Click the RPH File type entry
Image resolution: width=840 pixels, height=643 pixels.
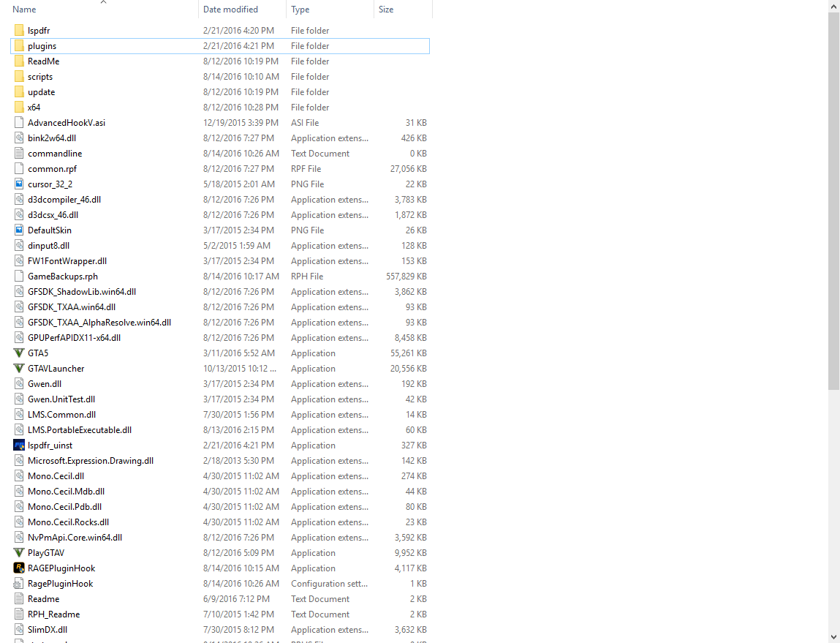307,277
